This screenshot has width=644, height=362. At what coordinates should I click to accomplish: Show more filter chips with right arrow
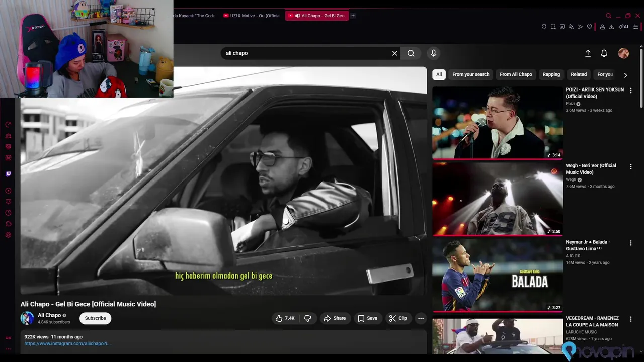point(625,75)
